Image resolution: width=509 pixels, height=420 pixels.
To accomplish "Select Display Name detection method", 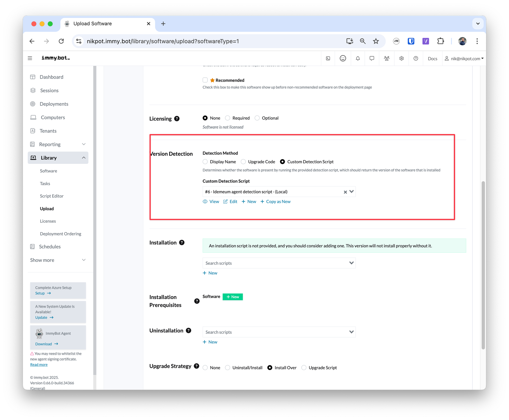I will (205, 162).
